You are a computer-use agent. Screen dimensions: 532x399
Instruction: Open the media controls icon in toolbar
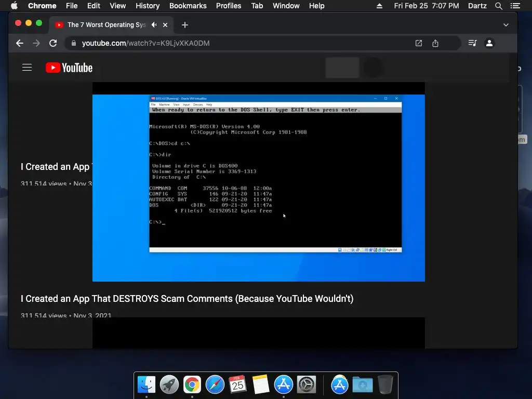pyautogui.click(x=473, y=43)
